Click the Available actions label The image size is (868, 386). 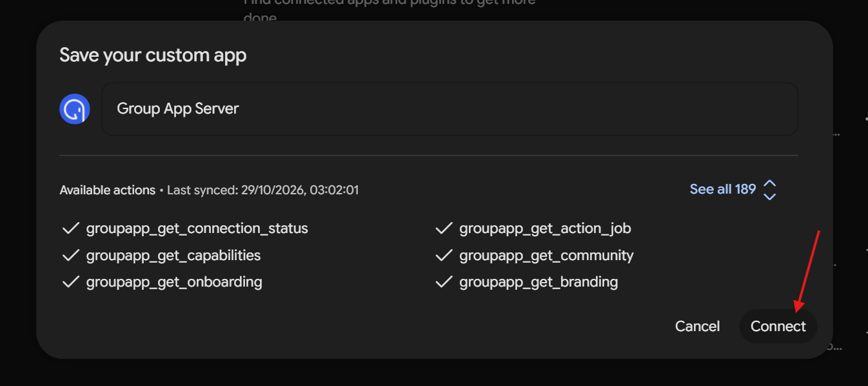point(107,190)
